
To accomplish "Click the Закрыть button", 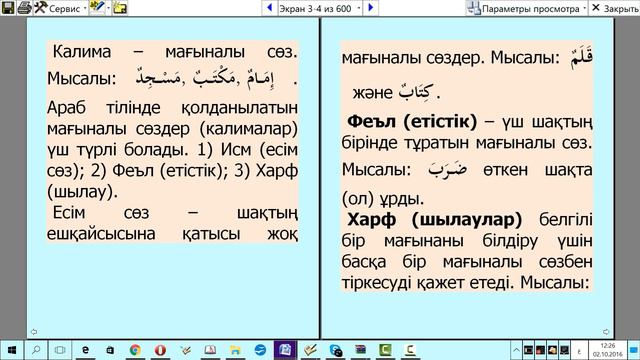I will [x=615, y=8].
